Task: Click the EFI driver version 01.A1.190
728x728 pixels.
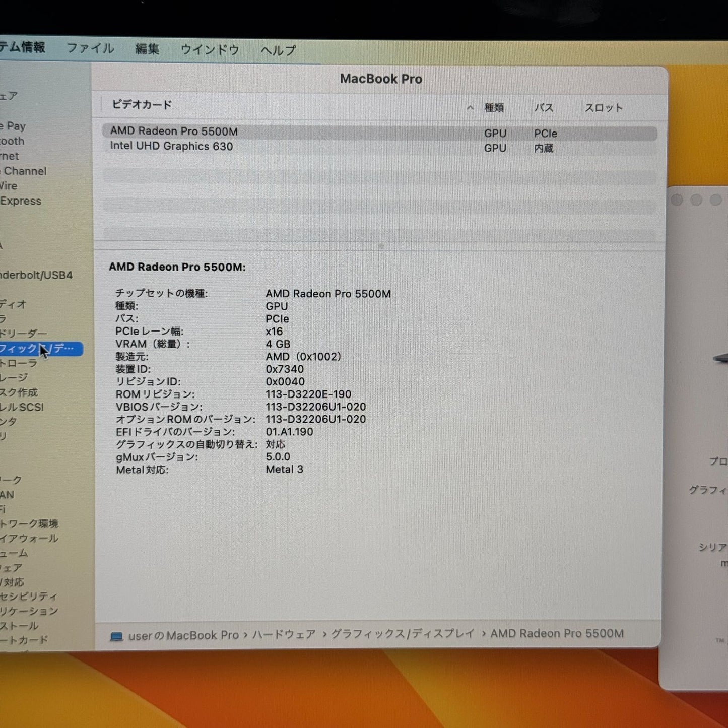Action: (289, 432)
